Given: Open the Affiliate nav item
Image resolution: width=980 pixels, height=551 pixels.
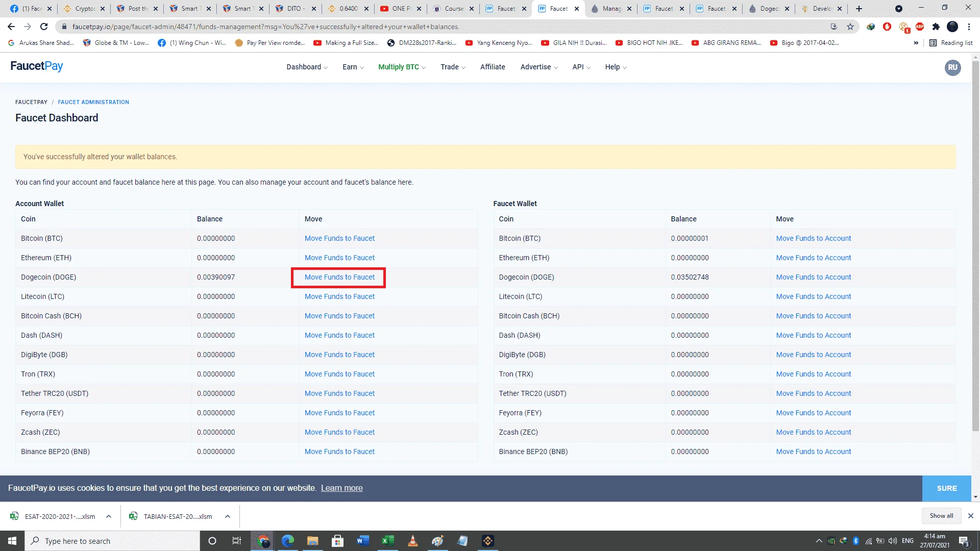Looking at the screenshot, I should click(493, 67).
